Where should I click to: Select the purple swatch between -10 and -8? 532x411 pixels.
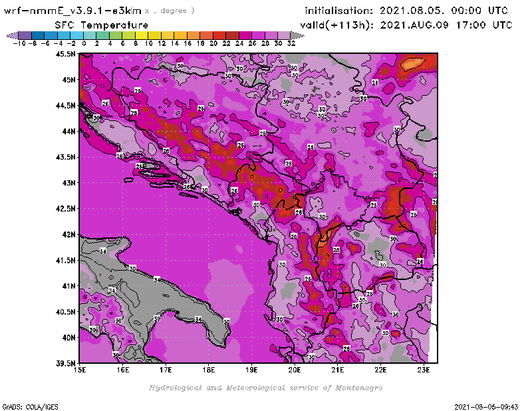[x=25, y=35]
